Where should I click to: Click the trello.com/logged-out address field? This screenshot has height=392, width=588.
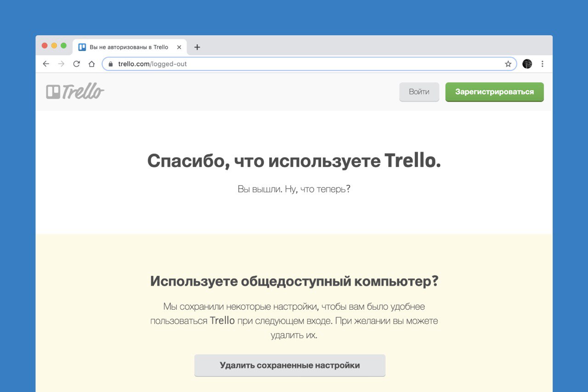tap(309, 64)
